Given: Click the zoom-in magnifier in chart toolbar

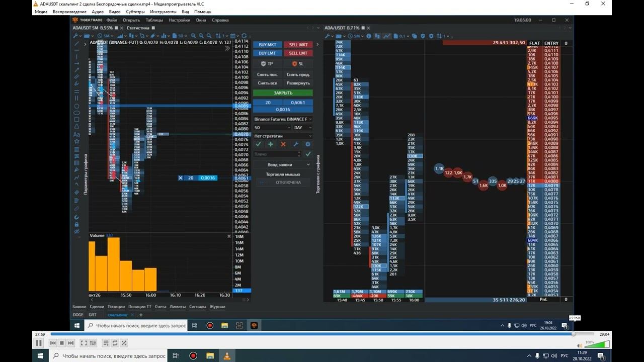Looking at the screenshot, I should [x=193, y=36].
